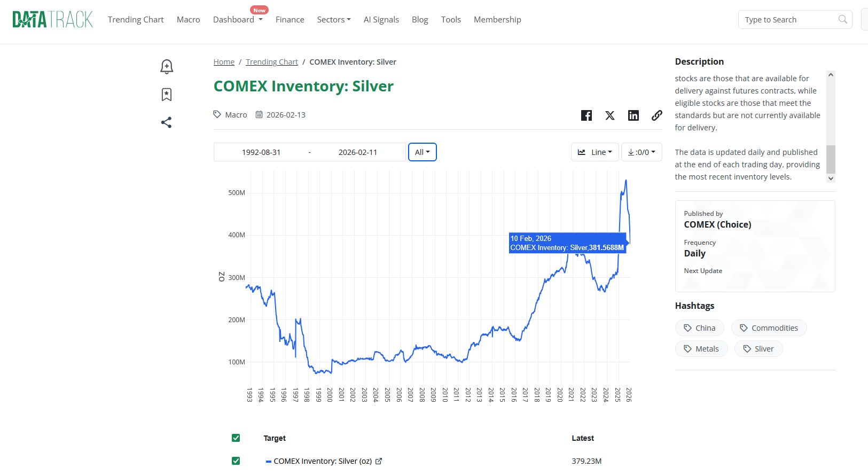The height and width of the screenshot is (475, 868).
Task: Visit the Blog page
Action: coord(420,20)
